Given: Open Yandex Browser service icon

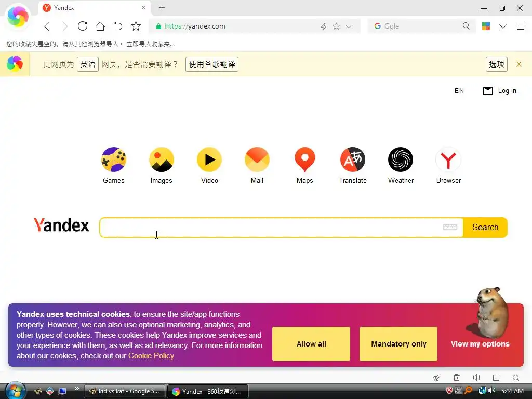Looking at the screenshot, I should point(448,160).
